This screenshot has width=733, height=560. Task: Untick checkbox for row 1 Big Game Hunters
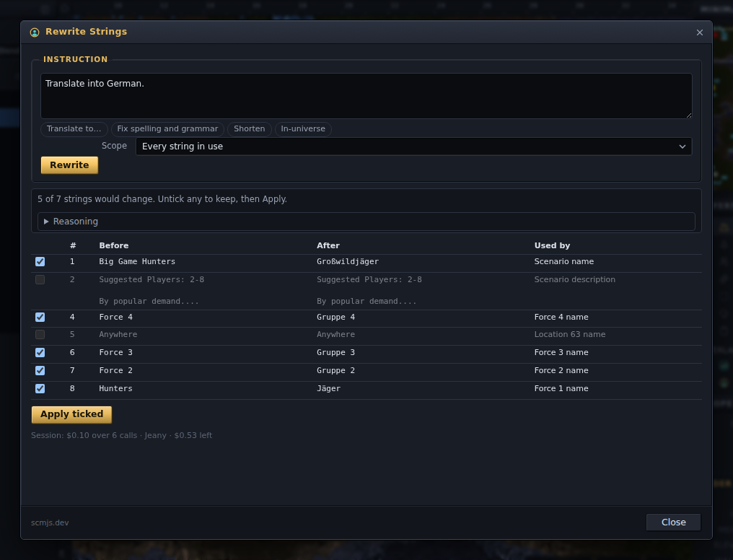click(40, 262)
